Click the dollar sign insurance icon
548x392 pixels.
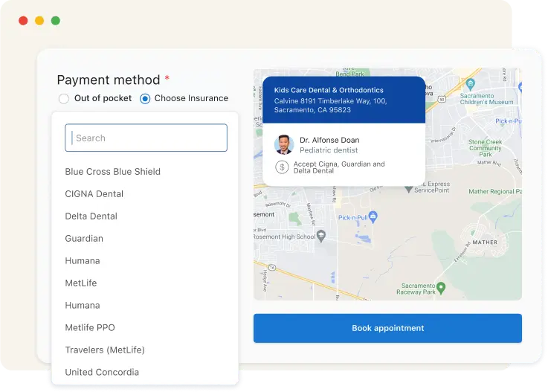(x=282, y=167)
